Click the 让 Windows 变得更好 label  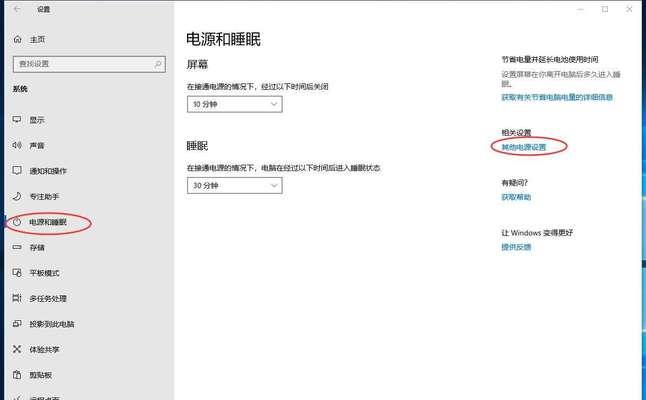click(537, 233)
